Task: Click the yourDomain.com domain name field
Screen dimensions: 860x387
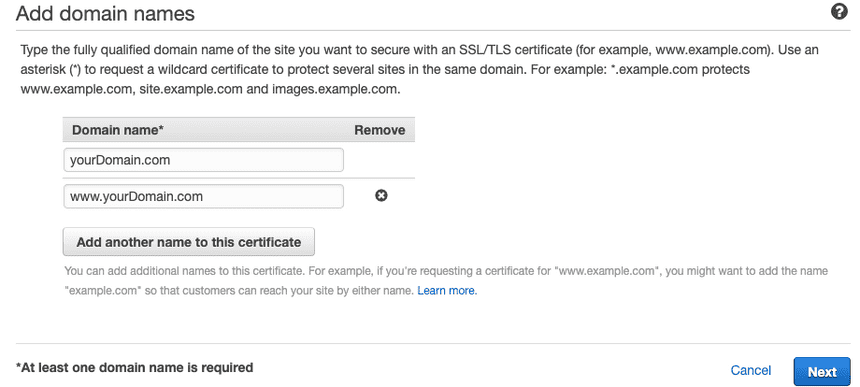Action: [x=203, y=160]
